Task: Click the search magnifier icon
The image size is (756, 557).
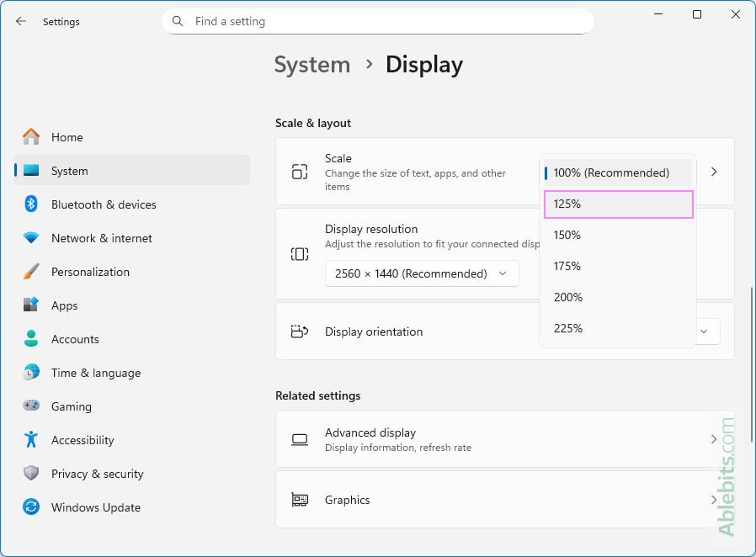Action: click(x=178, y=21)
